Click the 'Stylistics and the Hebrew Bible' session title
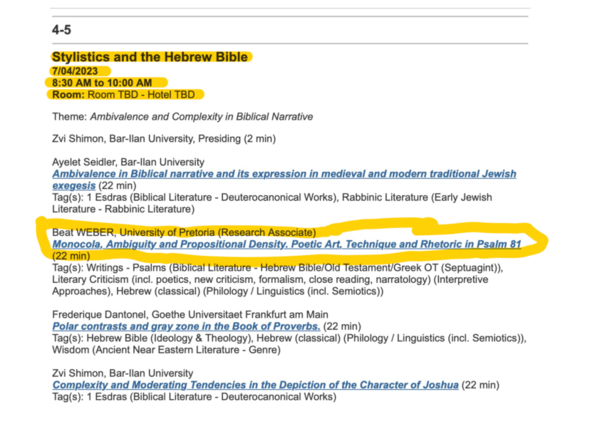This screenshot has width=600, height=424. click(149, 58)
